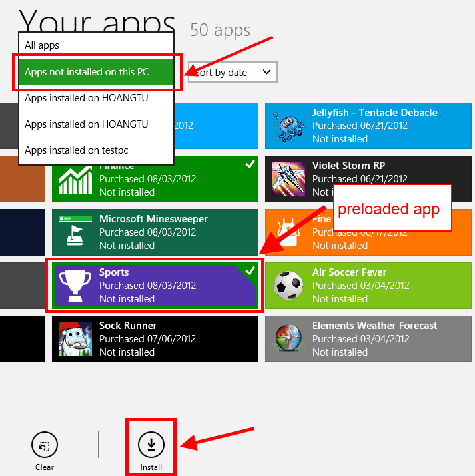Select the Jellyfish octopus app icon
475x476 pixels.
[x=288, y=126]
